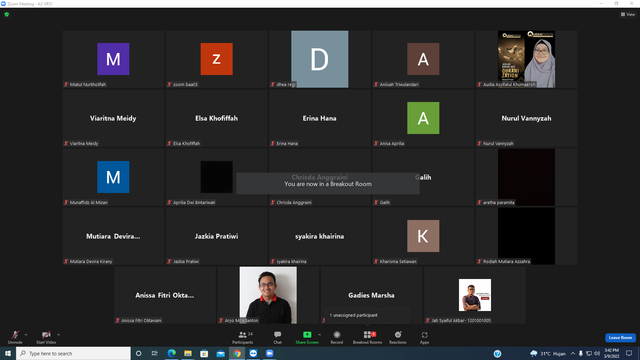Select Elsa Khofiffah participant tile
Image resolution: width=640 pixels, height=360 pixels.
216,118
